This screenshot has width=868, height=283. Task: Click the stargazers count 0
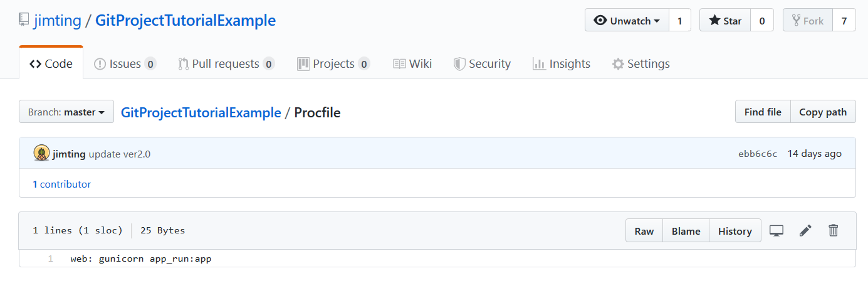(762, 21)
